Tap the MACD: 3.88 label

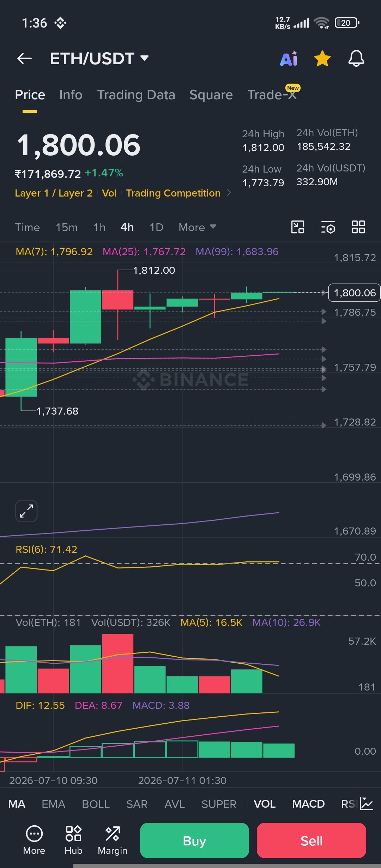point(161,705)
